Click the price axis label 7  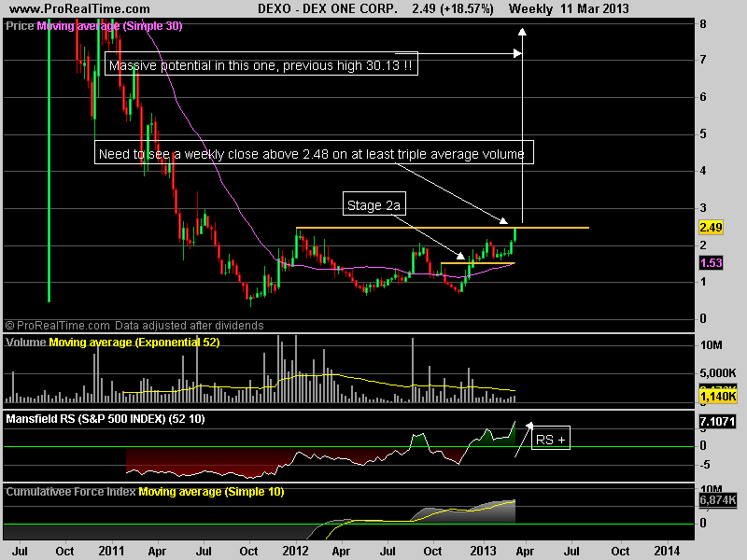tap(703, 60)
